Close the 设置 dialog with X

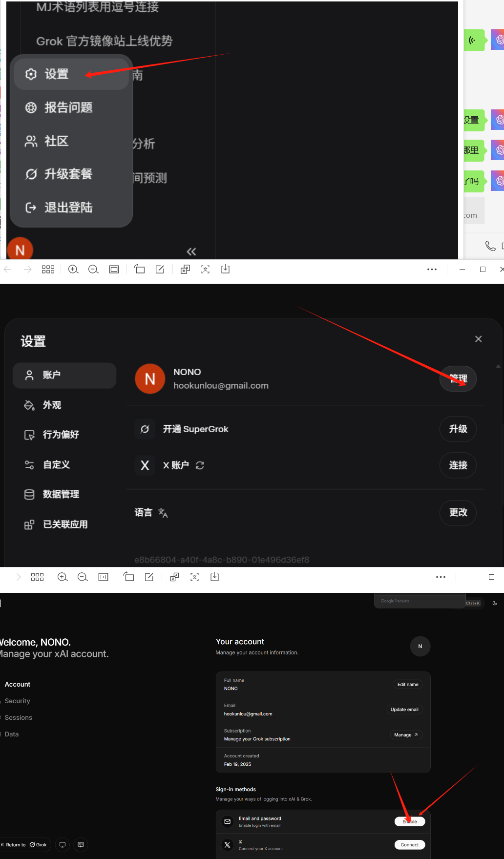(x=478, y=339)
